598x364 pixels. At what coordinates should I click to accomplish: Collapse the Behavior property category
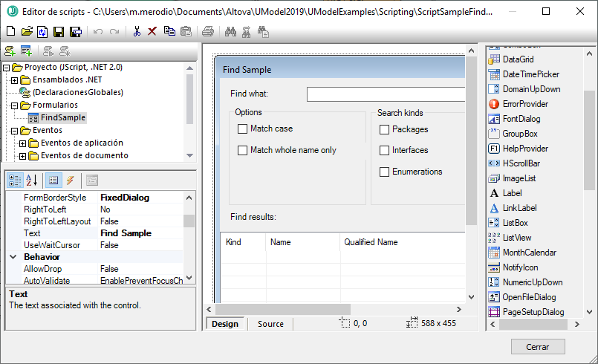pyautogui.click(x=13, y=257)
